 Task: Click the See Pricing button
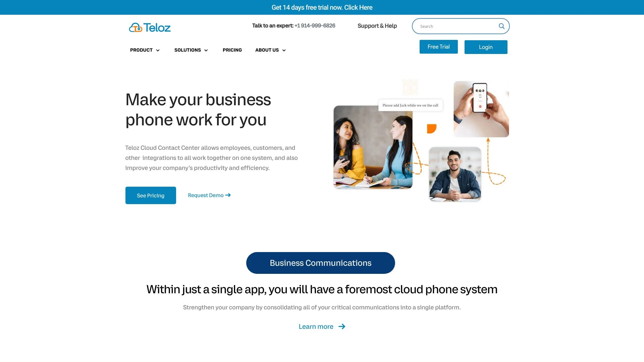pos(150,195)
